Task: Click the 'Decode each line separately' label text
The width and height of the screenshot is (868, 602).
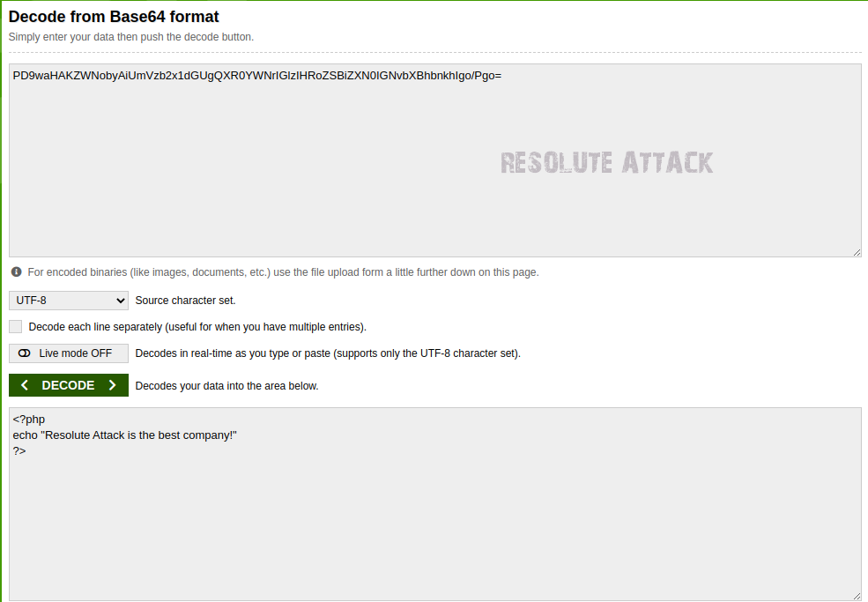Action: (197, 327)
